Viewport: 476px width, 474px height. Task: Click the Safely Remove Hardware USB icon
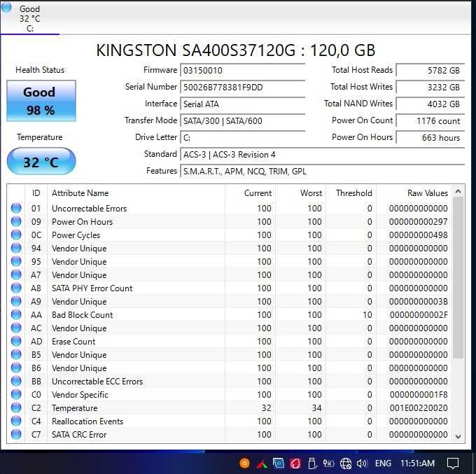click(x=311, y=463)
